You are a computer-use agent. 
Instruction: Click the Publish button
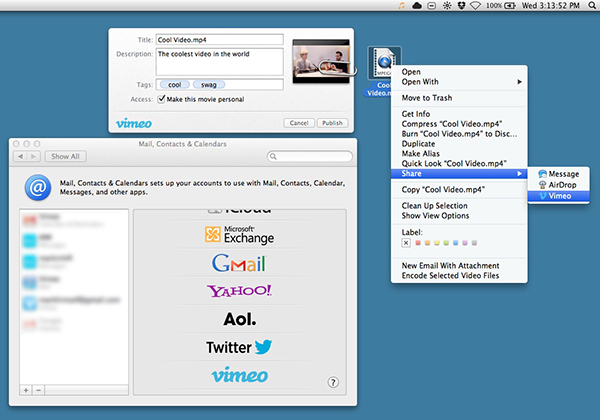(332, 123)
